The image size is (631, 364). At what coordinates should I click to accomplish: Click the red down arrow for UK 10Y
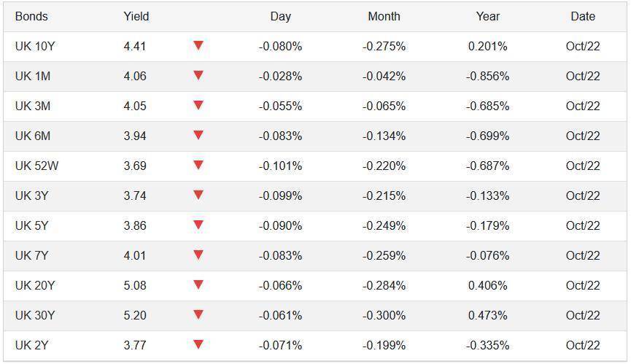click(198, 46)
